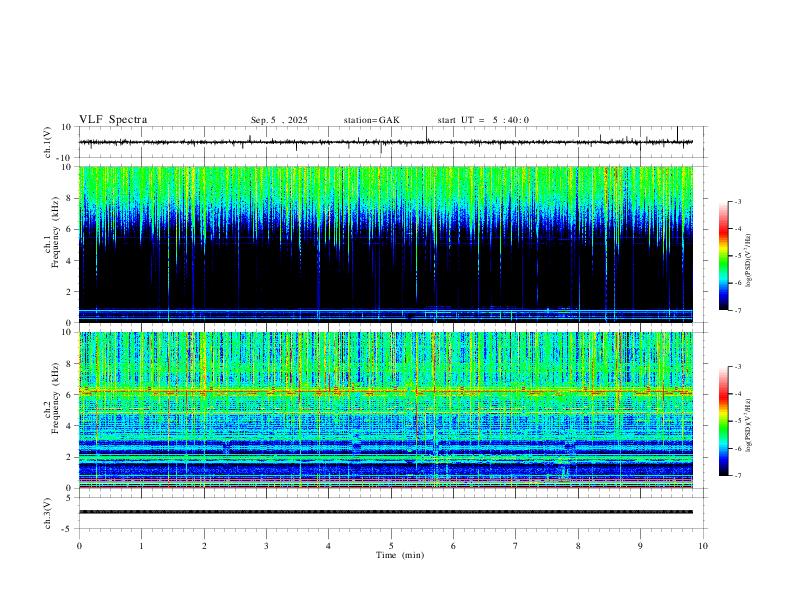The width and height of the screenshot is (792, 612).
Task: Click the "-7" tick on ch.2 color bar
Action: (x=737, y=476)
